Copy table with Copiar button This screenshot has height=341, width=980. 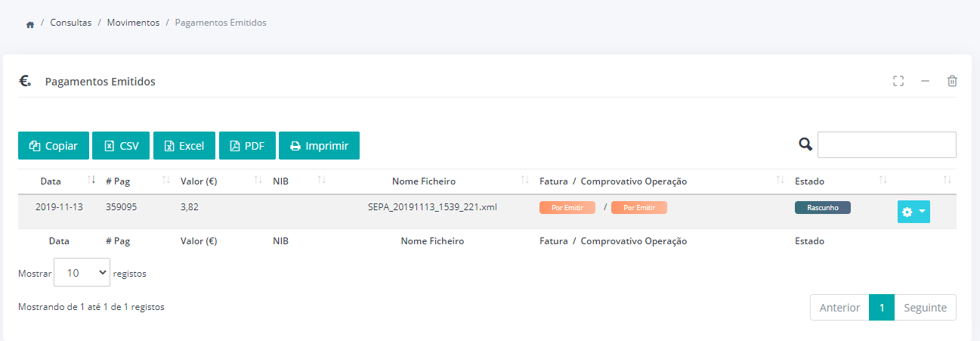point(54,146)
